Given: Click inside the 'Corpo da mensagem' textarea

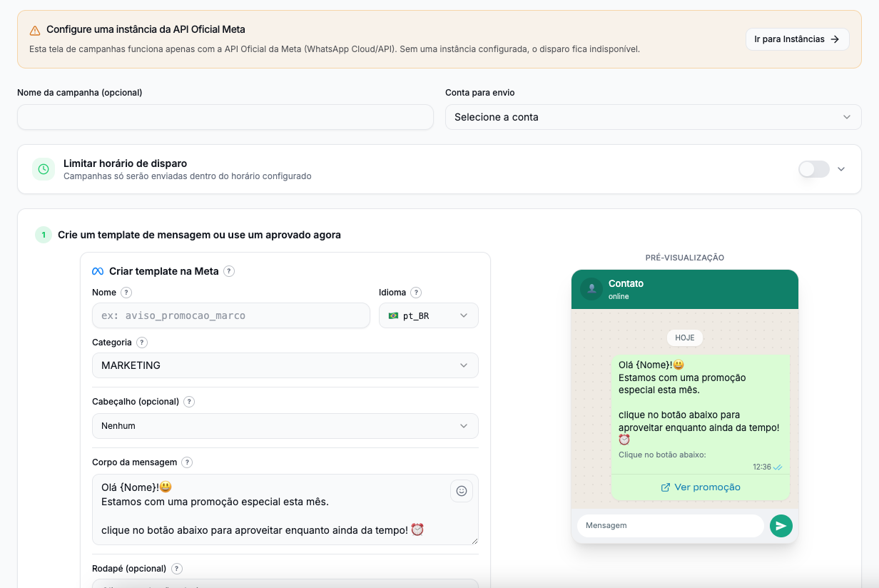Looking at the screenshot, I should 285,510.
